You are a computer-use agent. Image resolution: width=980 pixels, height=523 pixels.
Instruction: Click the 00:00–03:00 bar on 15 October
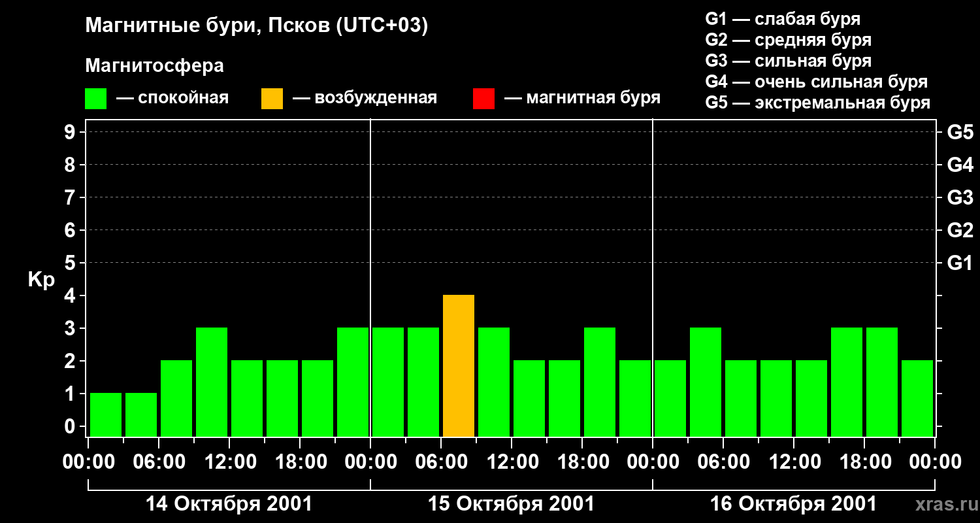coord(388,382)
